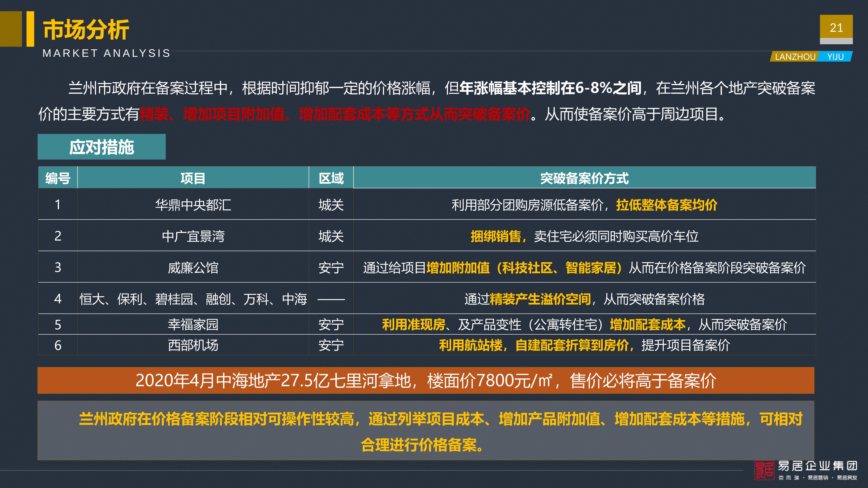
Task: Click the 城关 region cell for 中广宜景湾
Action: point(331,236)
